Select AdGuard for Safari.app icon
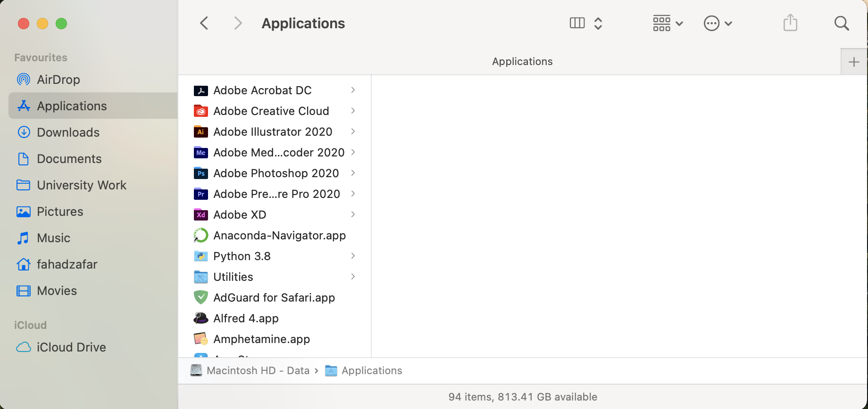Screen dimensions: 868x409 click(x=201, y=298)
